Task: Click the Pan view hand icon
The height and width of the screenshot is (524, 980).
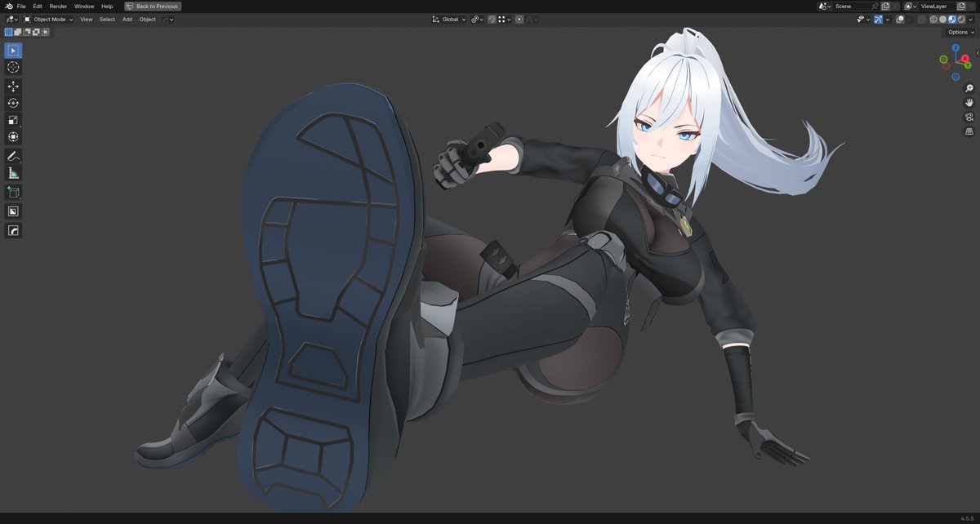Action: pos(969,102)
